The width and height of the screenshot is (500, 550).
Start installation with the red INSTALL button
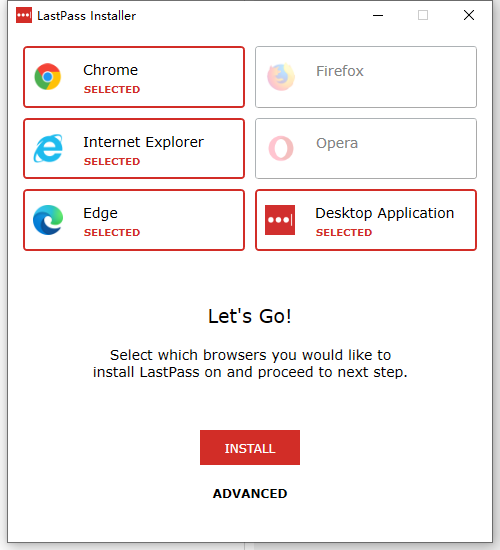pyautogui.click(x=250, y=448)
